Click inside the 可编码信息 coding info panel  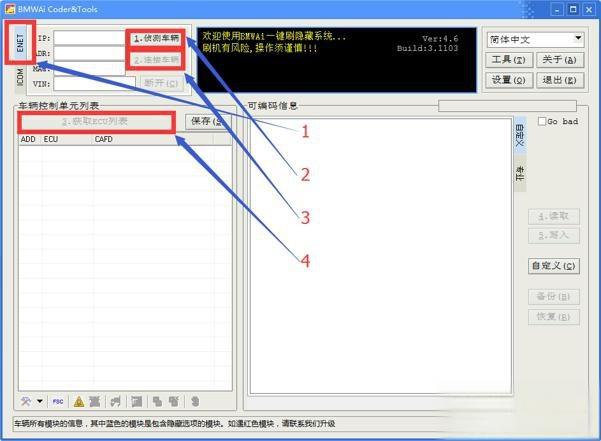click(381, 256)
